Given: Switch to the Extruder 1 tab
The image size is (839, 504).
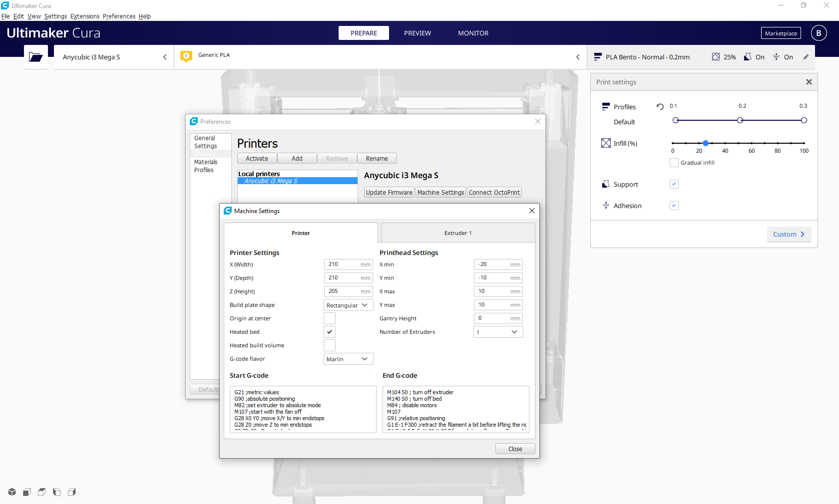Looking at the screenshot, I should coord(458,233).
